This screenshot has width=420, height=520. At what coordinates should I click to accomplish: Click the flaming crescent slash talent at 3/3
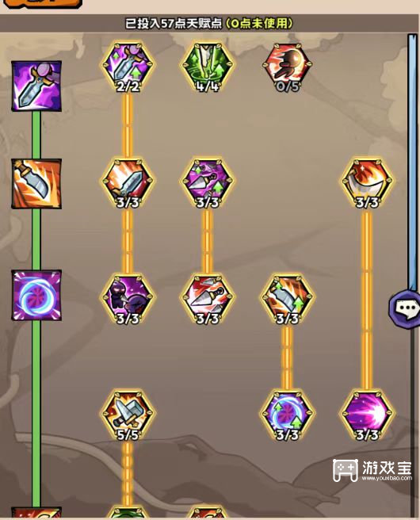(x=367, y=183)
